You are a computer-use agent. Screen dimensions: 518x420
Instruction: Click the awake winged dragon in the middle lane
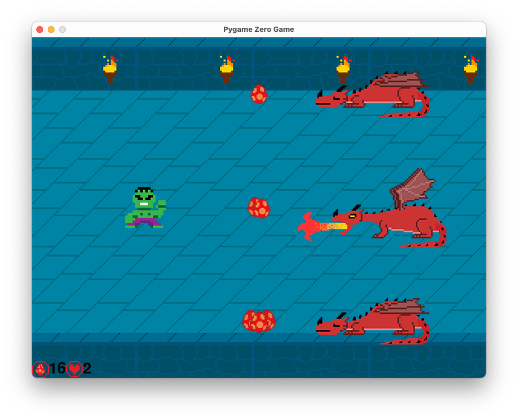(x=389, y=208)
